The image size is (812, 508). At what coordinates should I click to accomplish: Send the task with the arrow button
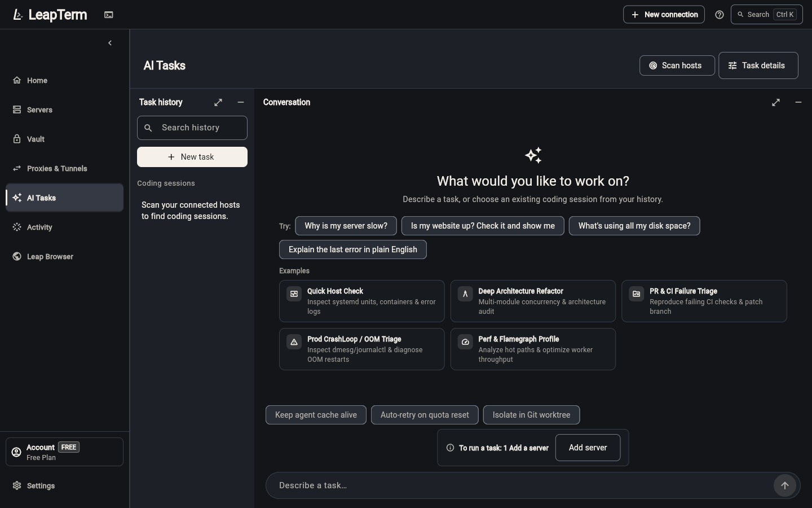[x=785, y=485]
